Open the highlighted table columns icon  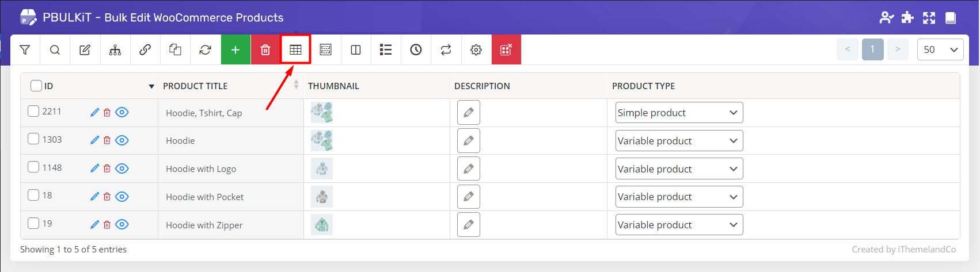(x=295, y=50)
